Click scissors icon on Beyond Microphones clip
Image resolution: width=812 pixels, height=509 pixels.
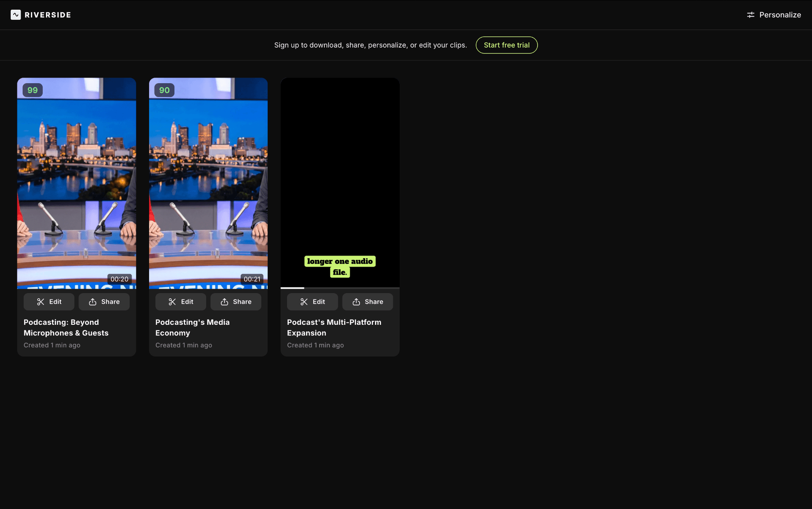coord(40,302)
